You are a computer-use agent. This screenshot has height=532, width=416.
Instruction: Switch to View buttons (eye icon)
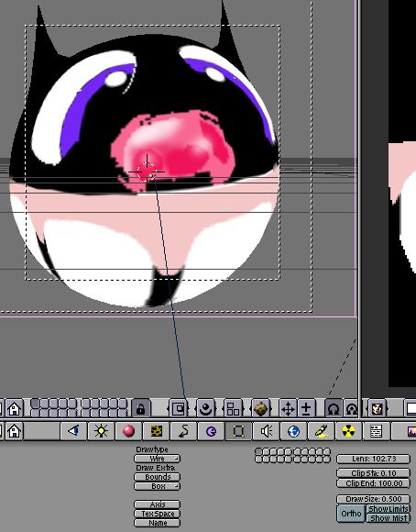73,431
